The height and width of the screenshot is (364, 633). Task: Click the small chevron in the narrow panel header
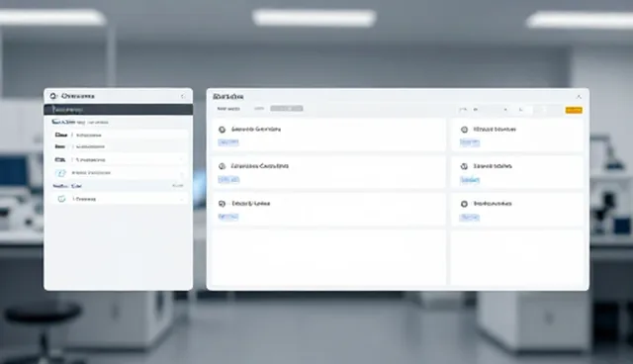tap(183, 96)
